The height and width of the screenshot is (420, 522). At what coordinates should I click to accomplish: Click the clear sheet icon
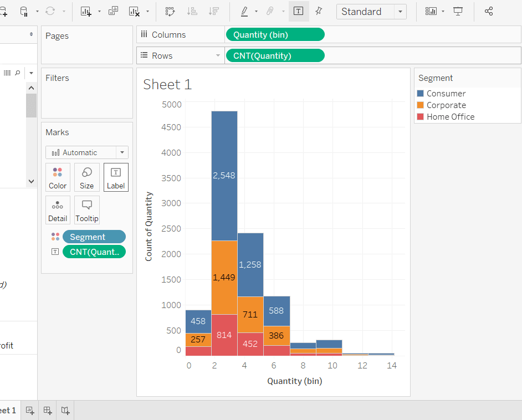pyautogui.click(x=134, y=11)
